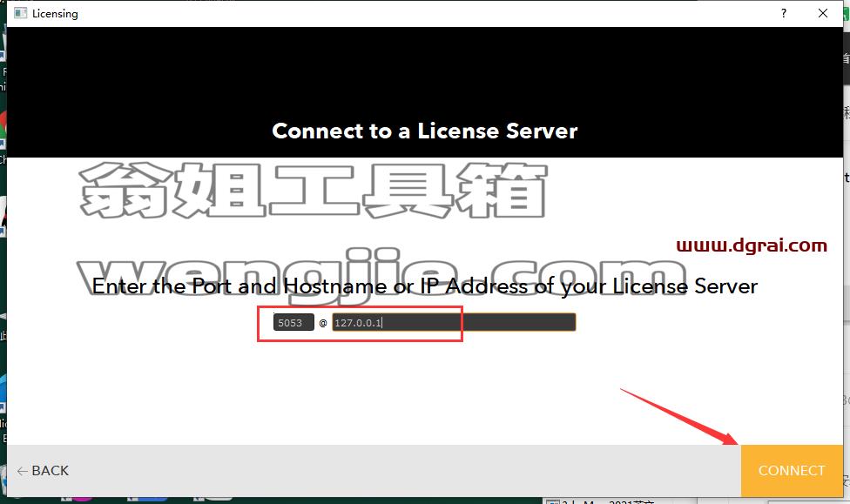Click the Enter the Port and Hostname instruction

click(x=424, y=286)
